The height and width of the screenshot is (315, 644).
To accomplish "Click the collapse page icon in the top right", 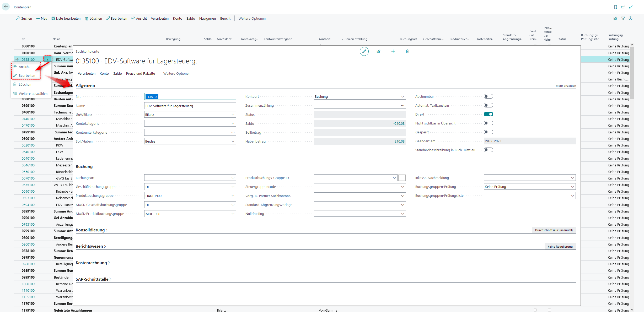I will tap(631, 7).
